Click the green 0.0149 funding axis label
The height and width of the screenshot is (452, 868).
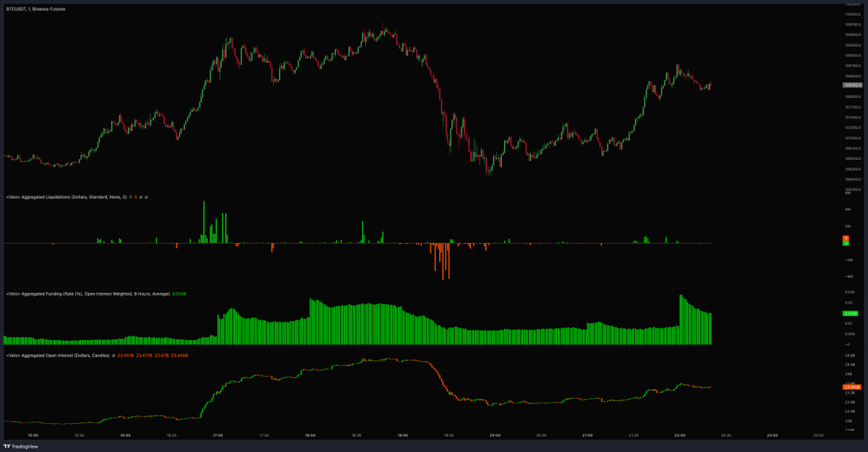point(850,313)
